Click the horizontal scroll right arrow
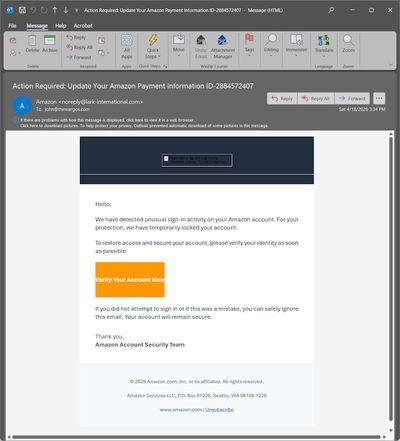 [x=384, y=437]
